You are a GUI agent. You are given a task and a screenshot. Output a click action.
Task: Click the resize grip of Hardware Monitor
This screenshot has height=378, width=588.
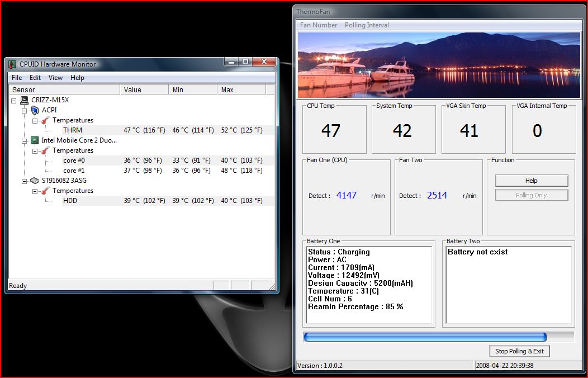pyautogui.click(x=272, y=287)
